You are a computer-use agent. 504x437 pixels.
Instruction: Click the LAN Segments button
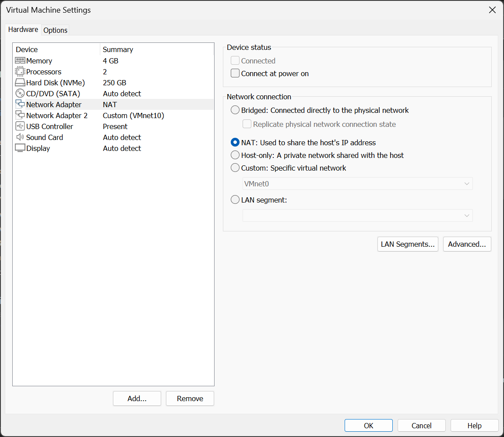pyautogui.click(x=407, y=244)
